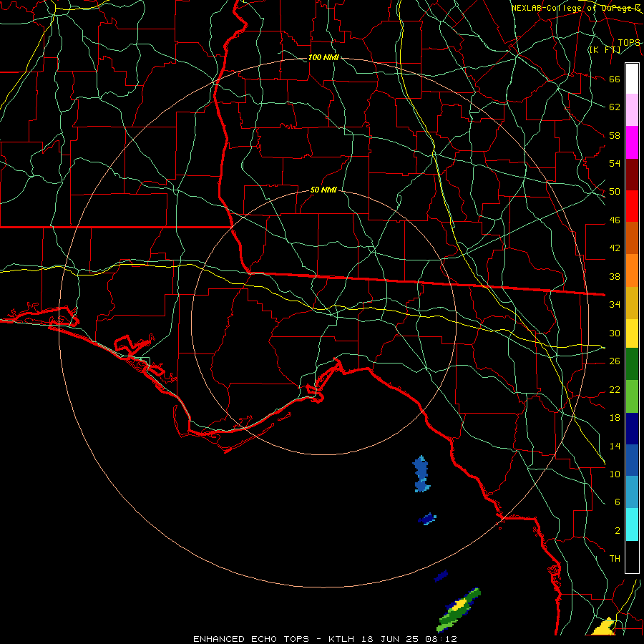The height and width of the screenshot is (644, 644).
Task: Click the 100 NMI range ring label
Action: 323,57
